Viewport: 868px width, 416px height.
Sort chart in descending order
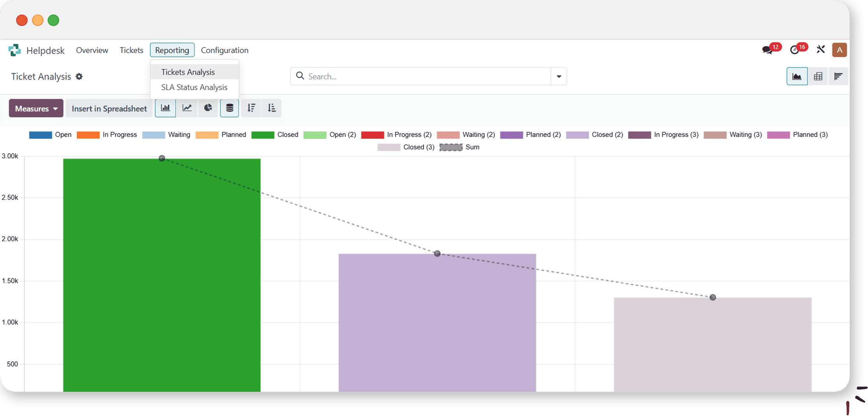[251, 108]
